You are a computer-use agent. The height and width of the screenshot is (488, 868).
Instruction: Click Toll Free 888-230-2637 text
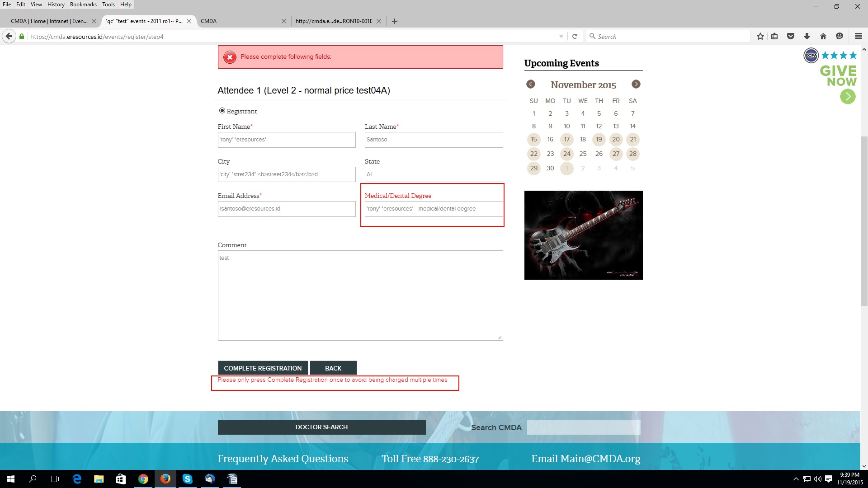pos(430,459)
